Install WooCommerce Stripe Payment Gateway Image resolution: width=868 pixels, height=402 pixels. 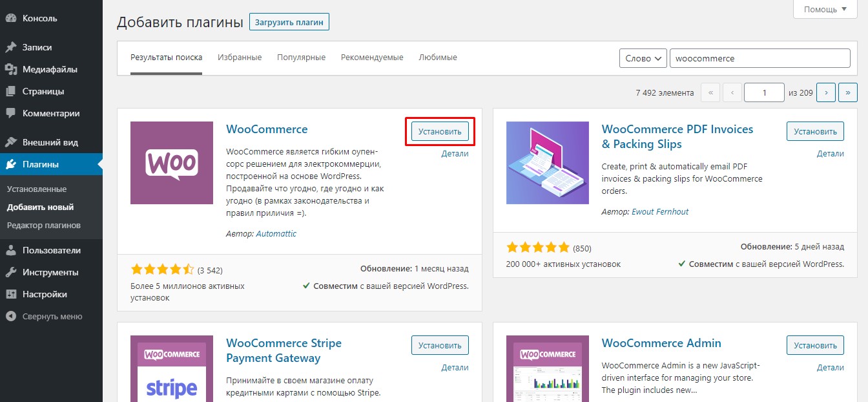[x=440, y=345]
